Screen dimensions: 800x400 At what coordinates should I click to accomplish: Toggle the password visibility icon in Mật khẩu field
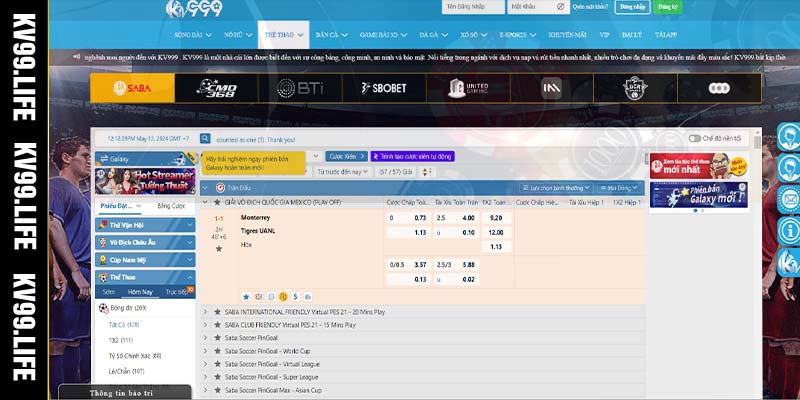click(x=558, y=7)
